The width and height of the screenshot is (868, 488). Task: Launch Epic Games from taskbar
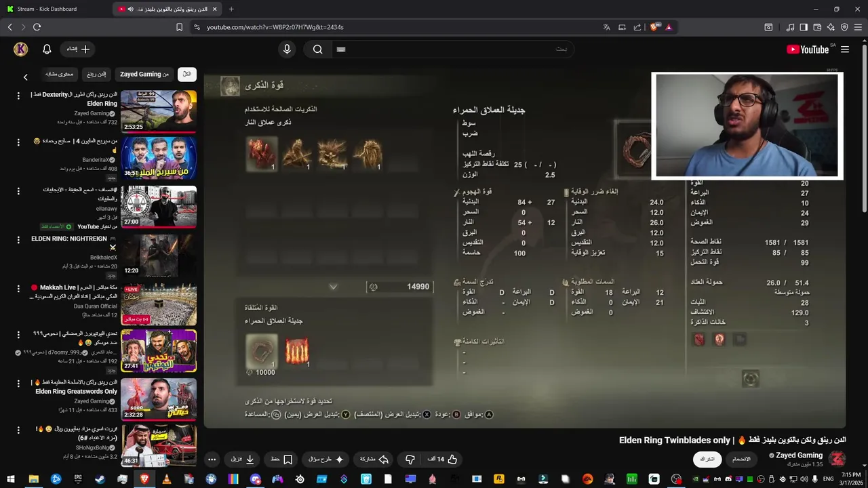[x=78, y=479]
